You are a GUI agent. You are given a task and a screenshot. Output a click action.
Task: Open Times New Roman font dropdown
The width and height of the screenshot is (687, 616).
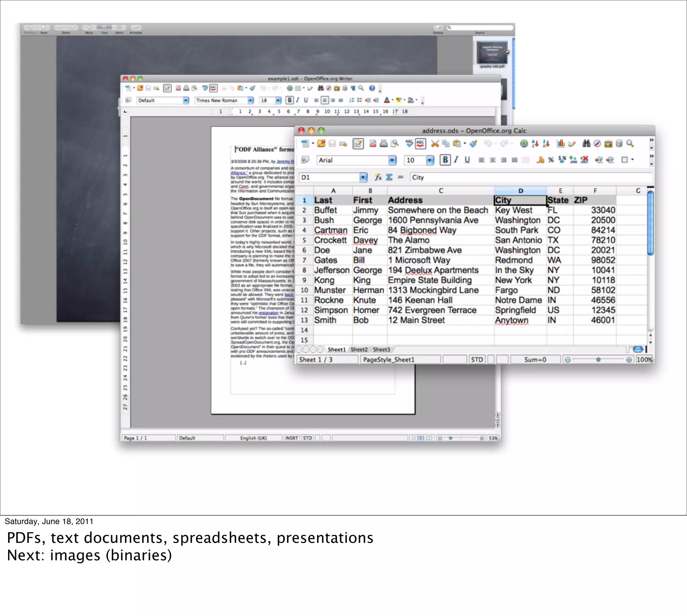tap(251, 100)
